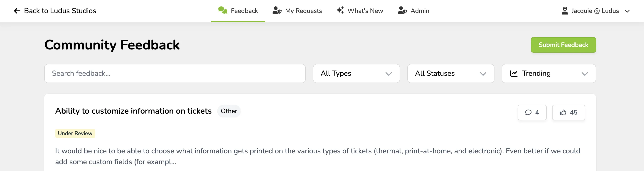Image resolution: width=644 pixels, height=171 pixels.
Task: Open the ticket customization feedback title
Action: coord(133,111)
